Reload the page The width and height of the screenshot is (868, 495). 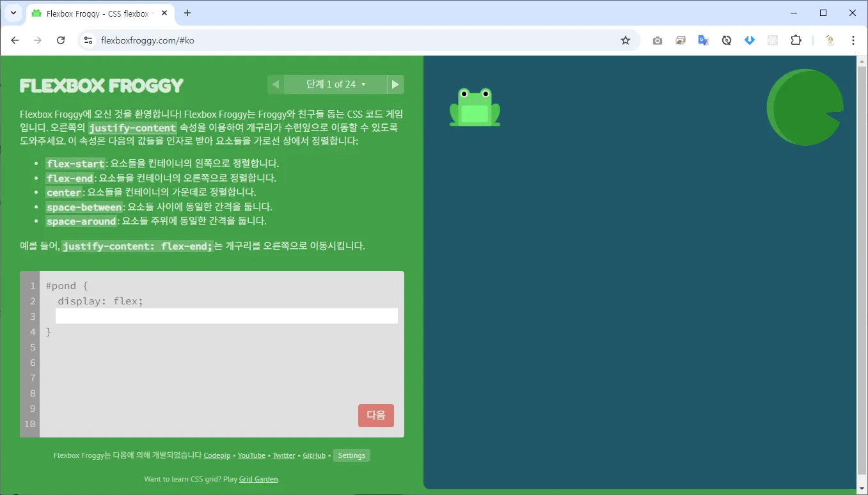[x=61, y=40]
